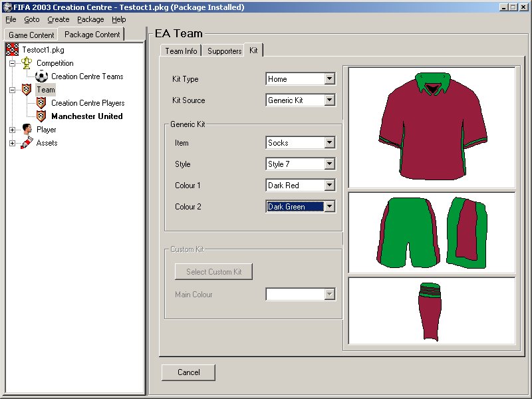Open the Kit Source dropdown
The image size is (532, 399).
tap(329, 100)
